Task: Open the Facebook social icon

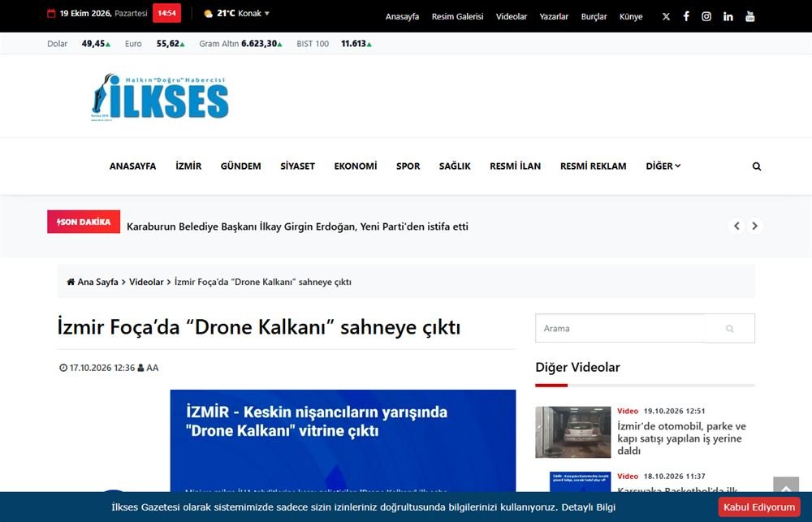Action: 686,16
